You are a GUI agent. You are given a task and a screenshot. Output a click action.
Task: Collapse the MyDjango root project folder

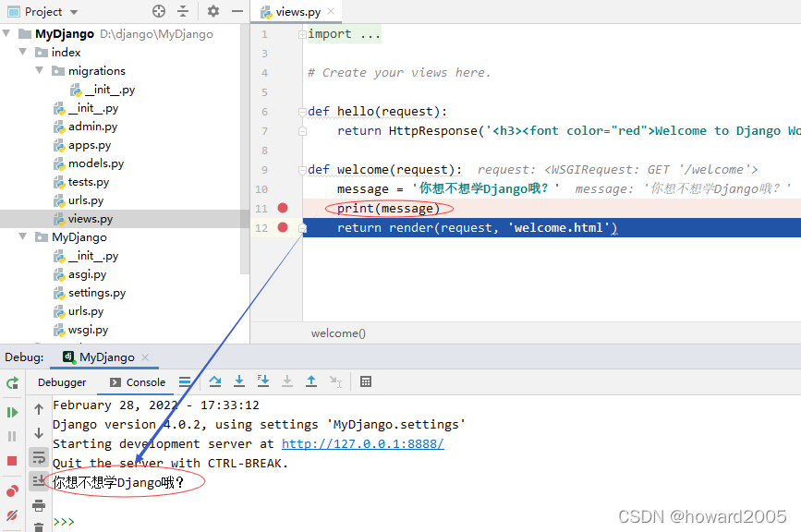tap(6, 33)
